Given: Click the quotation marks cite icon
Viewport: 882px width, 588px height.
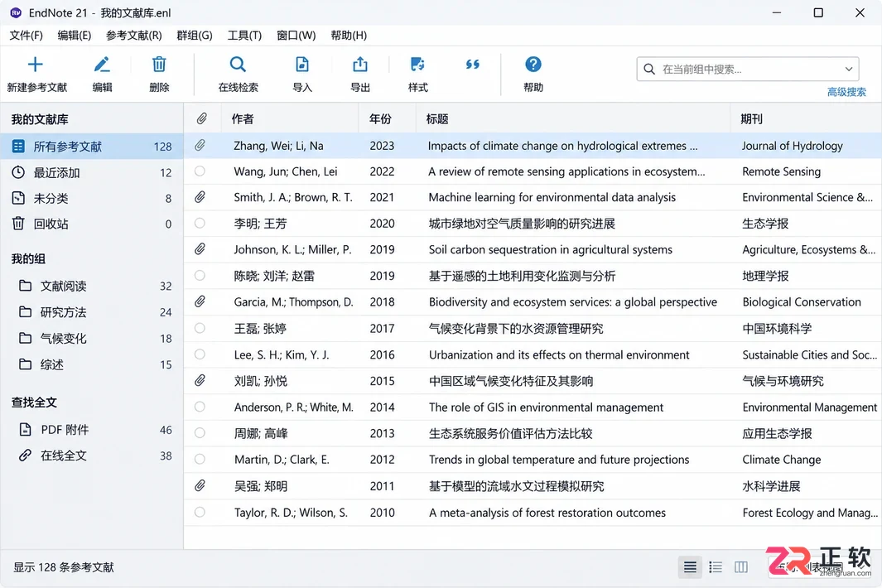Looking at the screenshot, I should [473, 64].
